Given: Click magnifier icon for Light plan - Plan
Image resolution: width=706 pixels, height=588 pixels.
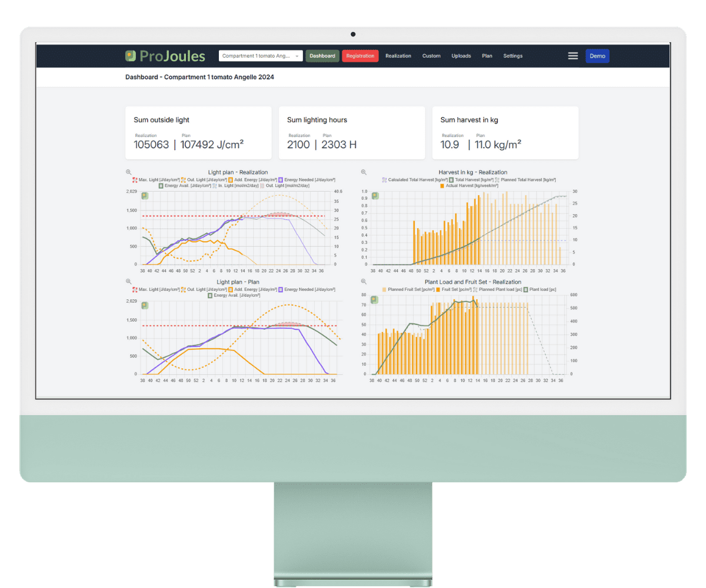Looking at the screenshot, I should [129, 282].
